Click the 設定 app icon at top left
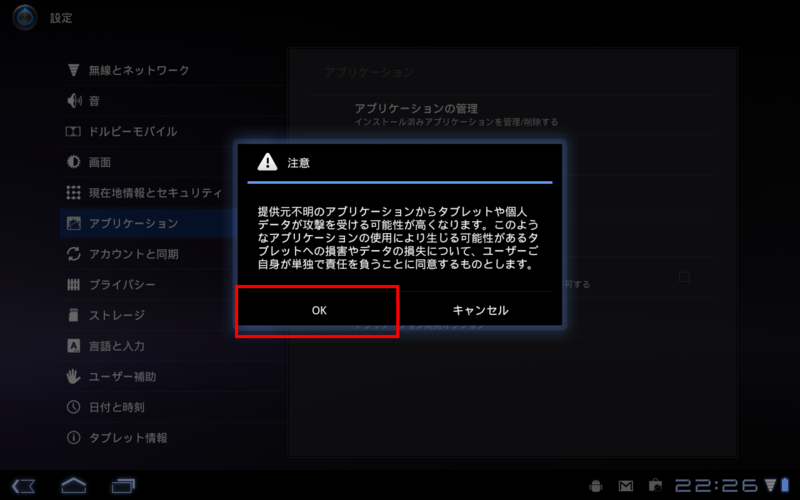Viewport: 800px width, 500px height. (24, 17)
